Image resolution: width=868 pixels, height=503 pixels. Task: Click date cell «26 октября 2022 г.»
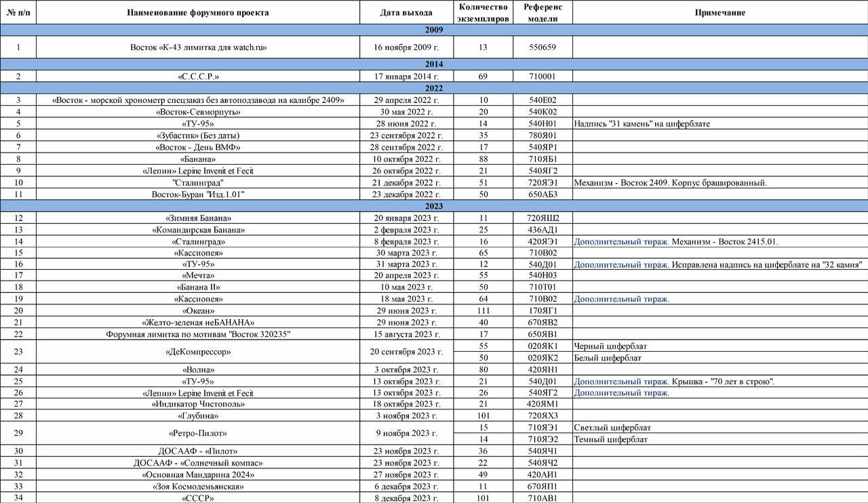tap(407, 171)
